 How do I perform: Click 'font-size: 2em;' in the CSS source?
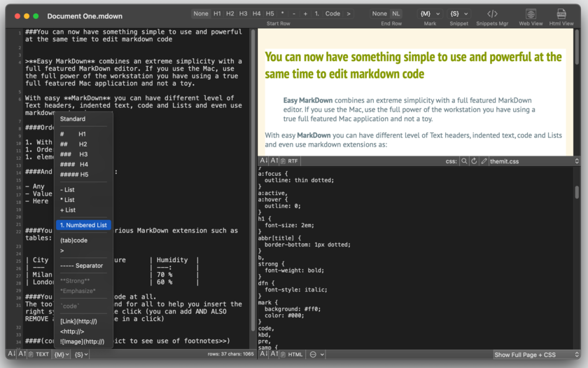coord(289,225)
